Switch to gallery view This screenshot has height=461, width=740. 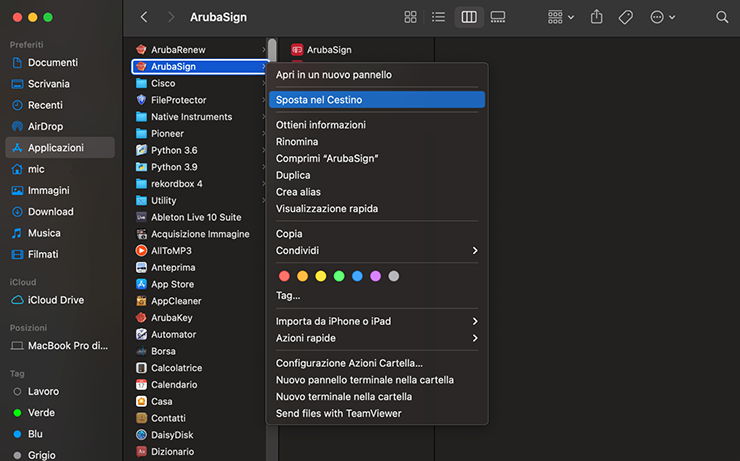[x=498, y=17]
